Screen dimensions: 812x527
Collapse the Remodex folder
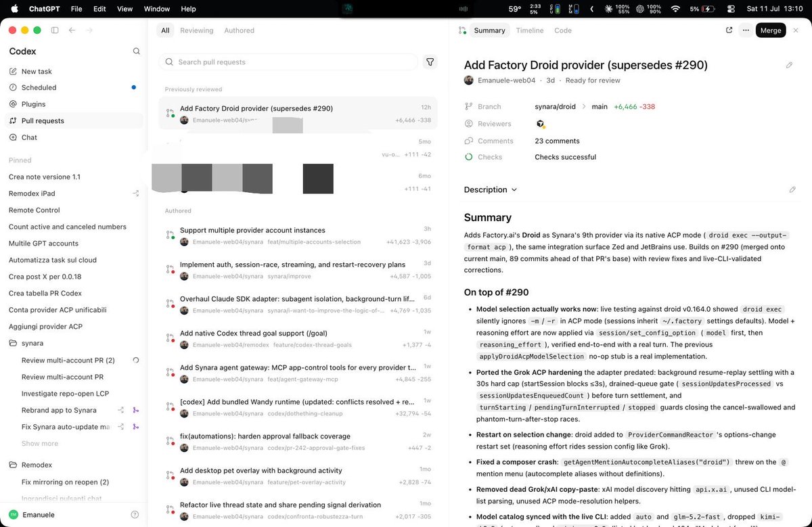click(x=37, y=465)
